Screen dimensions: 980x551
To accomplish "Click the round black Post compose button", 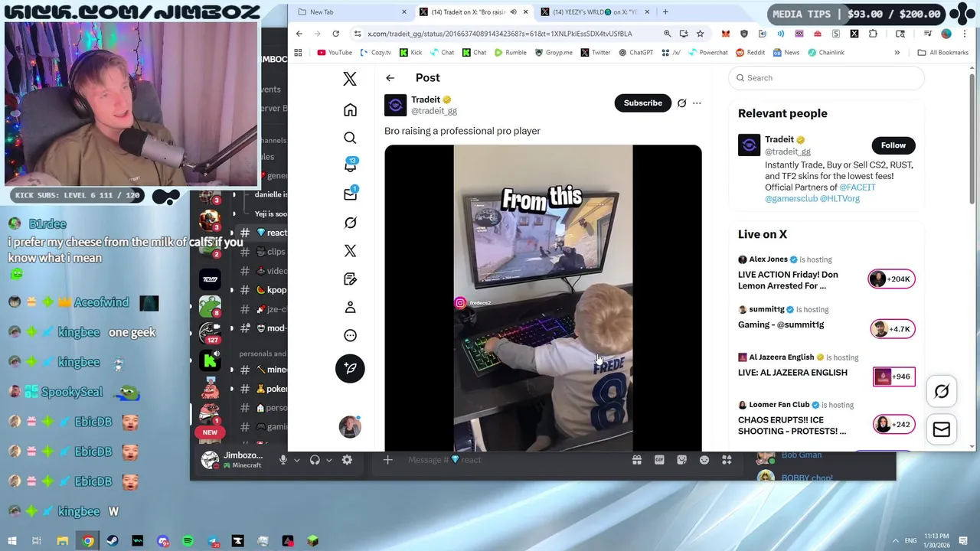I will (x=350, y=368).
